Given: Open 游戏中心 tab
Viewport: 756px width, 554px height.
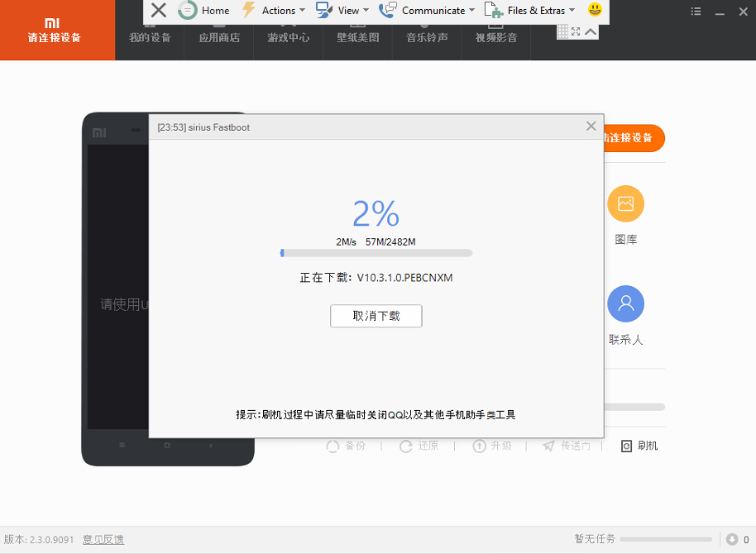Looking at the screenshot, I should coord(289,37).
